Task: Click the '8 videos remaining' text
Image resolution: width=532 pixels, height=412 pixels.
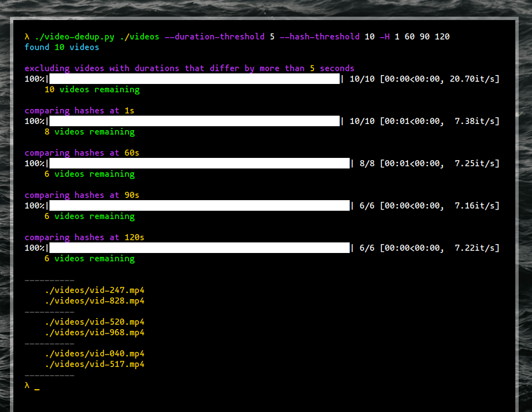Action: (89, 131)
